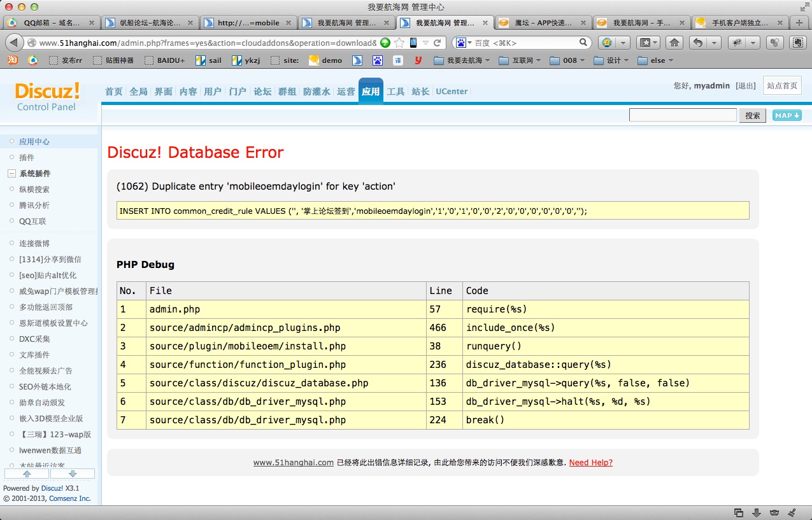
Task: Click the mobile phone icon in URL bar
Action: coord(413,43)
